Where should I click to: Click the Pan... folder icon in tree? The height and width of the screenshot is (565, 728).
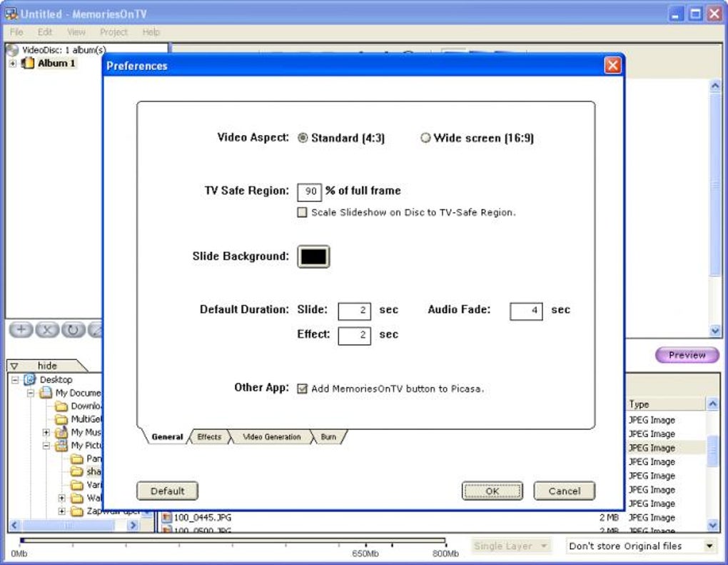[x=76, y=459]
